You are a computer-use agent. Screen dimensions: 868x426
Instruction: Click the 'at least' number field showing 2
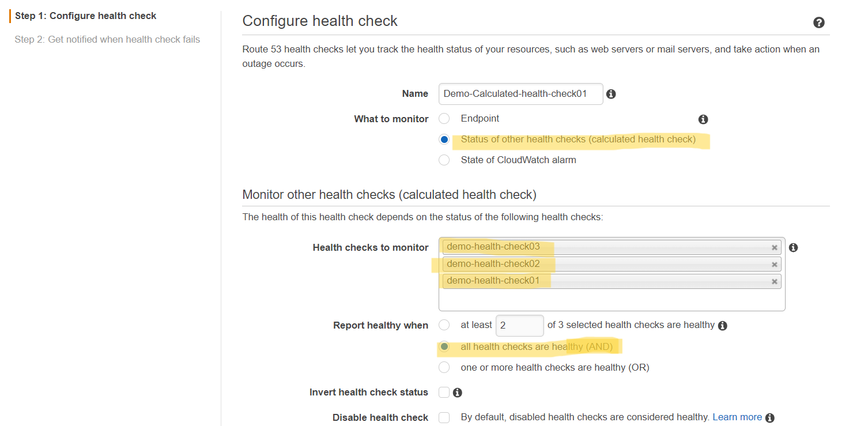(519, 325)
